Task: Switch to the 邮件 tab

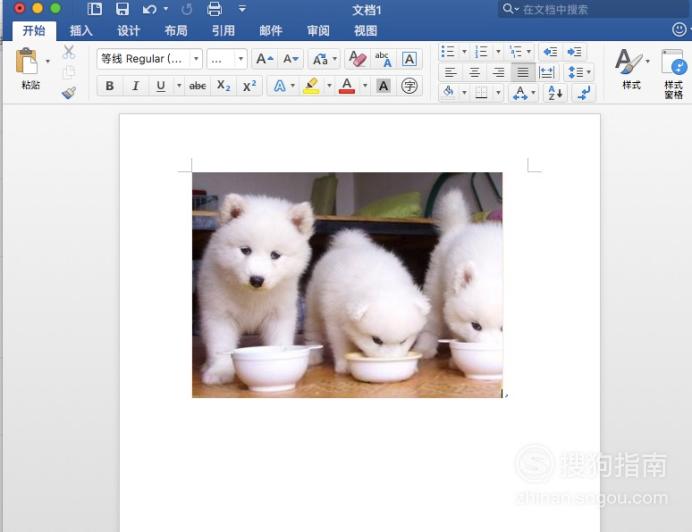Action: [271, 30]
